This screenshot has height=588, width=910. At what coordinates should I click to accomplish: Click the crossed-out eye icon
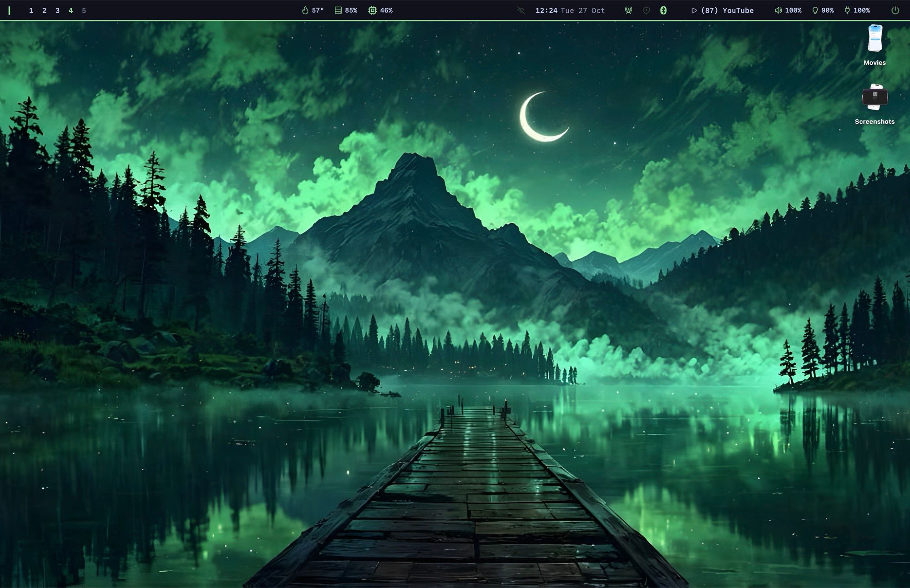tap(521, 10)
